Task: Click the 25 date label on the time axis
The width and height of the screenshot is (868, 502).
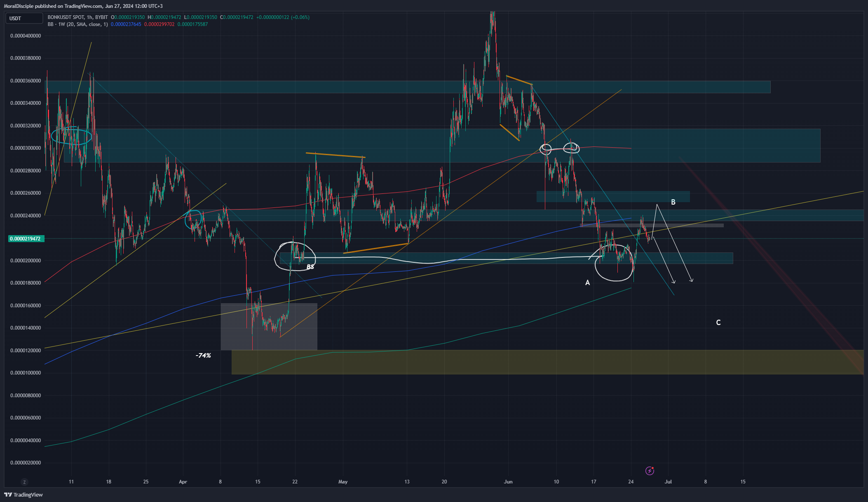Action: click(146, 482)
